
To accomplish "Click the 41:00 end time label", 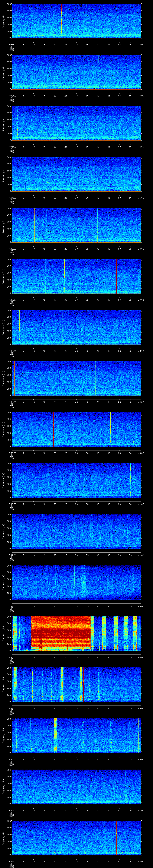I will tap(141, 504).
